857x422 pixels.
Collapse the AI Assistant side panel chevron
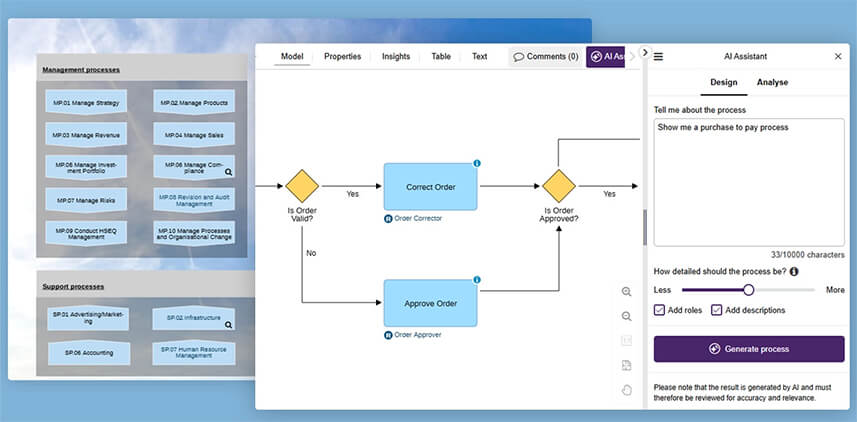644,53
